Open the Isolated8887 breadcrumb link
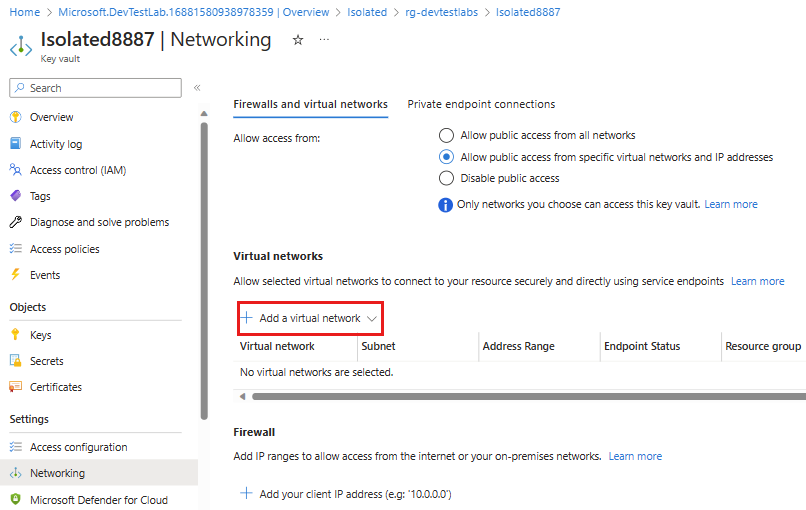The width and height of the screenshot is (806, 510). click(x=528, y=12)
